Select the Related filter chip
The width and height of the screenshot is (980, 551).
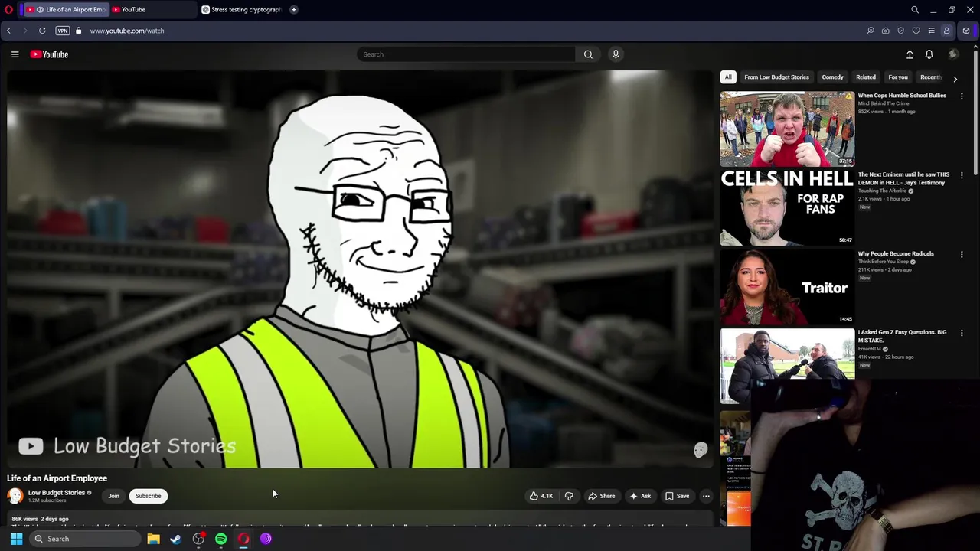[x=866, y=77]
